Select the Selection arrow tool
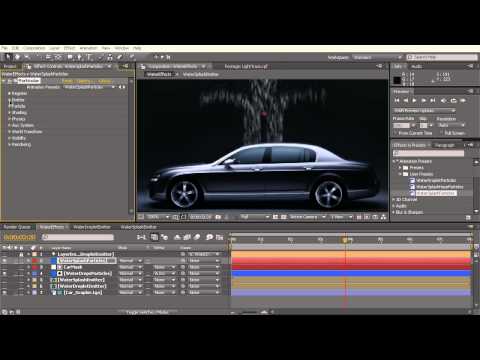The image size is (480, 360). pos(7,57)
